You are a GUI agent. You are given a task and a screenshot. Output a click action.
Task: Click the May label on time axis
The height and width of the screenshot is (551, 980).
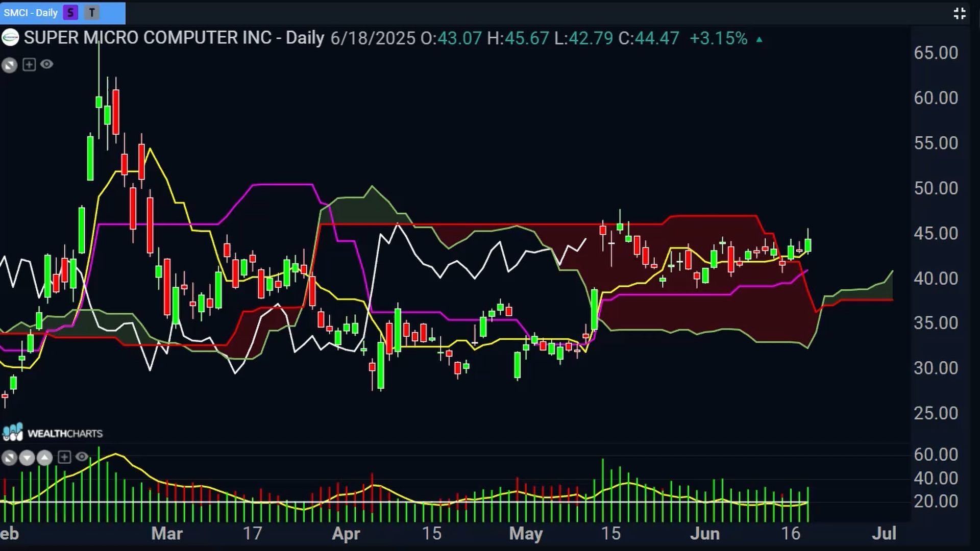[x=526, y=534]
